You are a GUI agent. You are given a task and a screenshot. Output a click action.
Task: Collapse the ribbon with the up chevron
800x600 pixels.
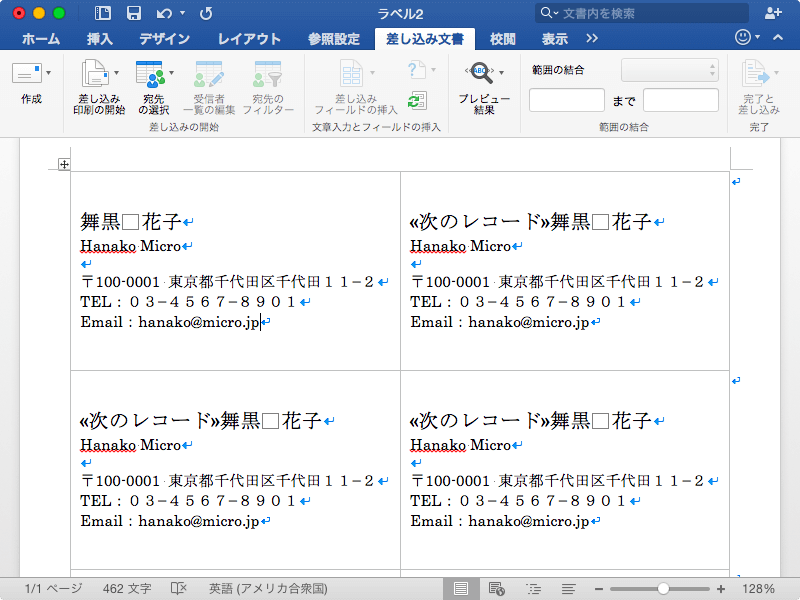(778, 37)
